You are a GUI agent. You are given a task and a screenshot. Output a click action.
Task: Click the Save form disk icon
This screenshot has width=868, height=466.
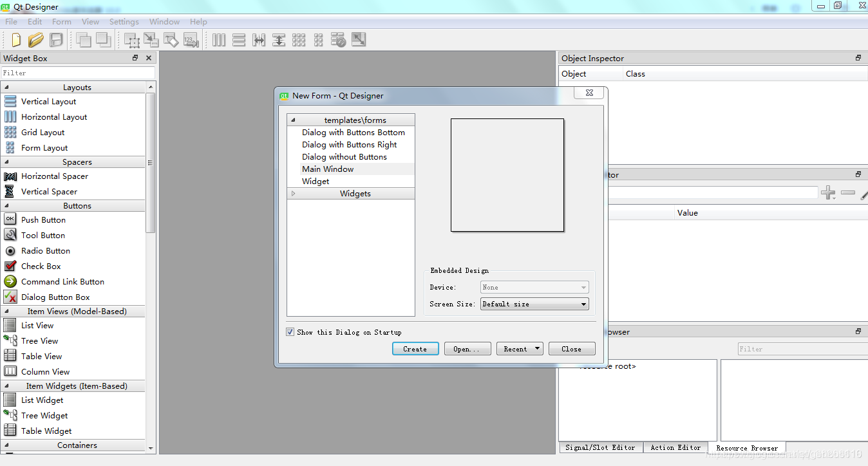56,40
